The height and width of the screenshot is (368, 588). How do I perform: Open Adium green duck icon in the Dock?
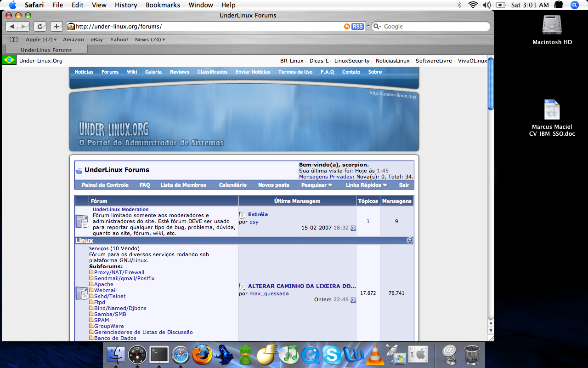246,355
